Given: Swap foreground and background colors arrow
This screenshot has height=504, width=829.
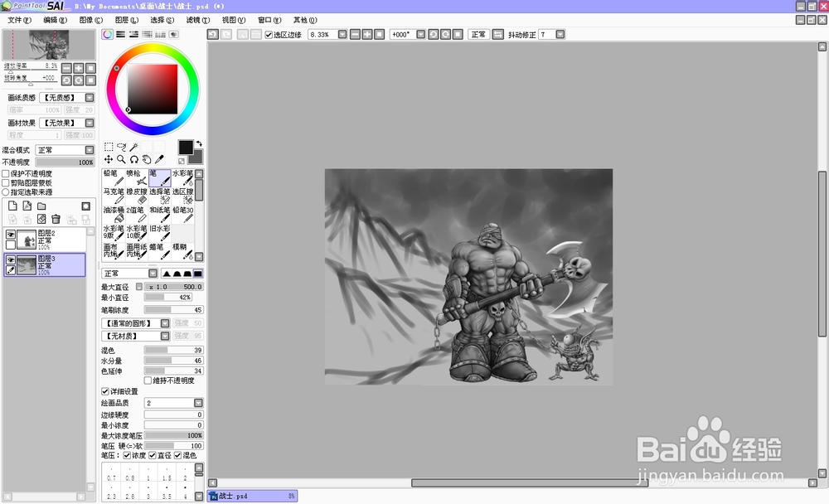Looking at the screenshot, I should (199, 144).
